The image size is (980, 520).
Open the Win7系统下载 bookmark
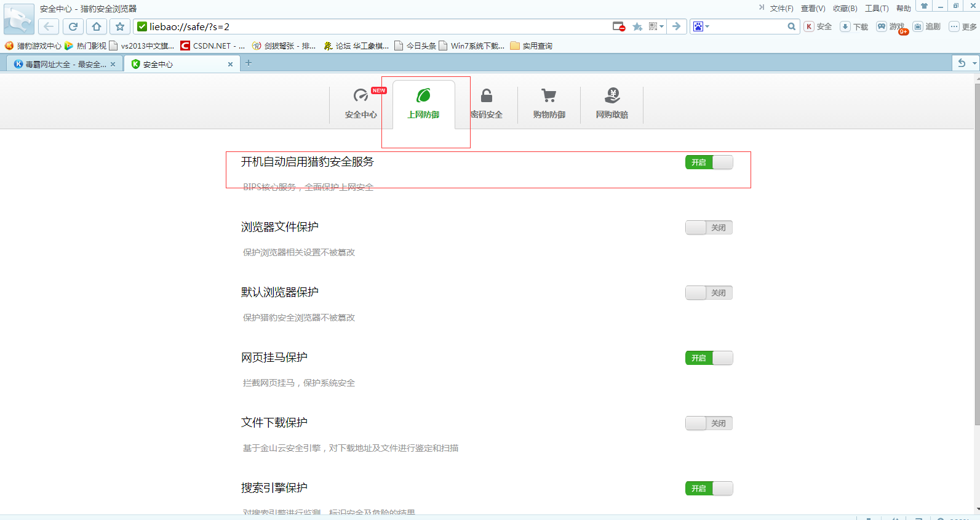[472, 46]
